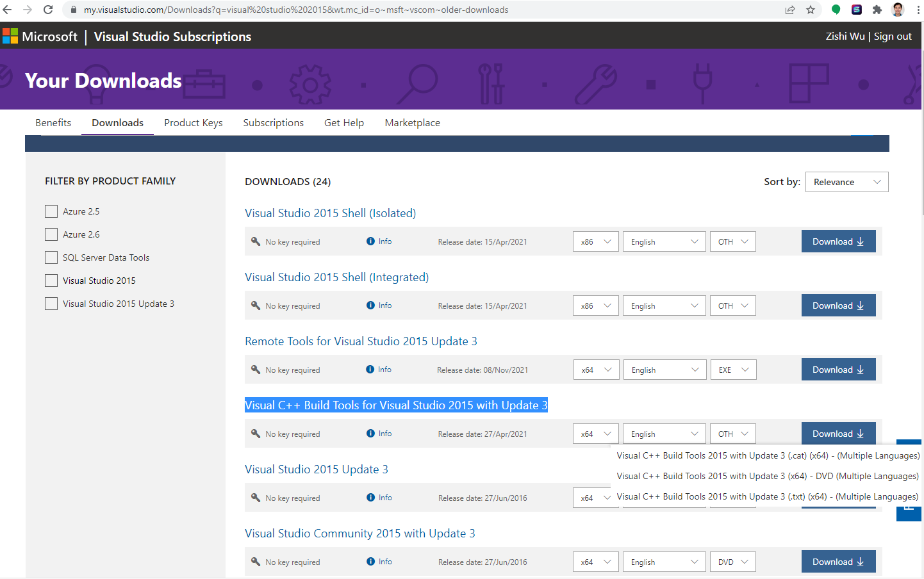Open x64 architecture dropdown for Visual C++ Build Tools
Screen dimensions: 924x579
[x=596, y=434]
